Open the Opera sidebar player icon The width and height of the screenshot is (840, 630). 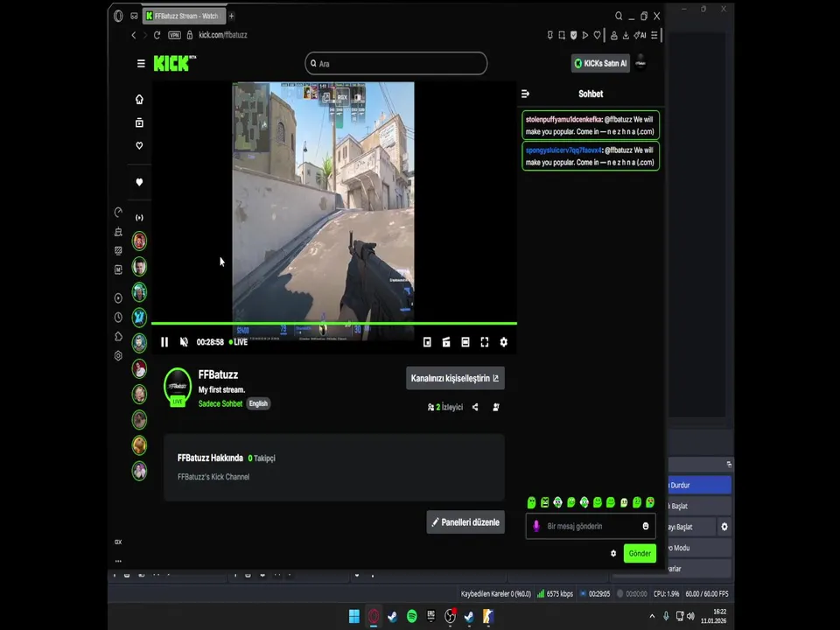[118, 297]
